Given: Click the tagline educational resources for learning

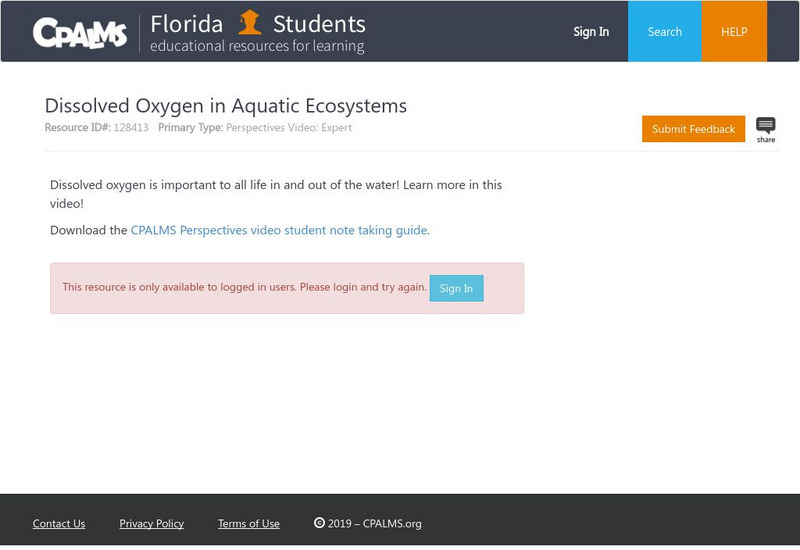Looking at the screenshot, I should [257, 46].
